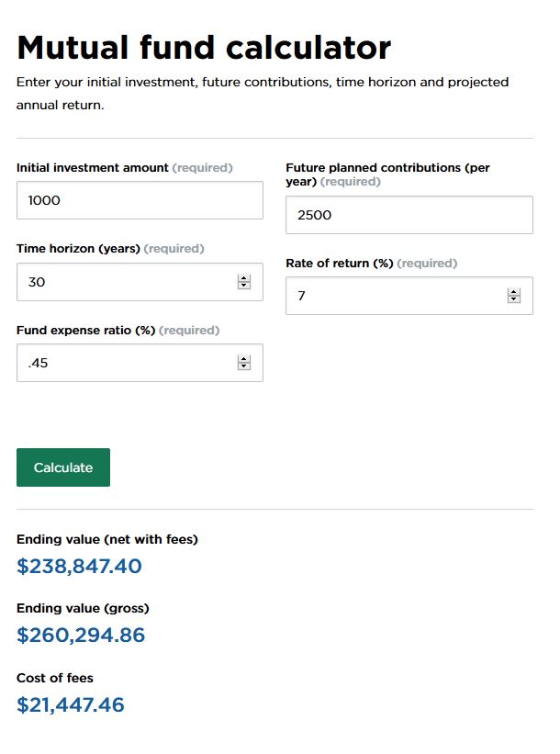The height and width of the screenshot is (754, 560).
Task: Decrease the Time horizon with down arrow
Action: coord(244,286)
